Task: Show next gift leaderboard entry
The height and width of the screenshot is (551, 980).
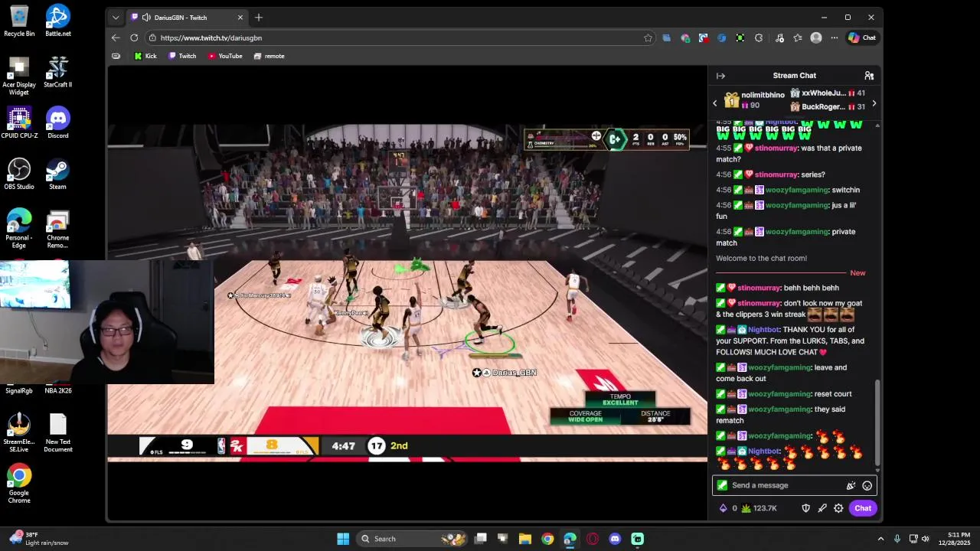Action: point(874,103)
